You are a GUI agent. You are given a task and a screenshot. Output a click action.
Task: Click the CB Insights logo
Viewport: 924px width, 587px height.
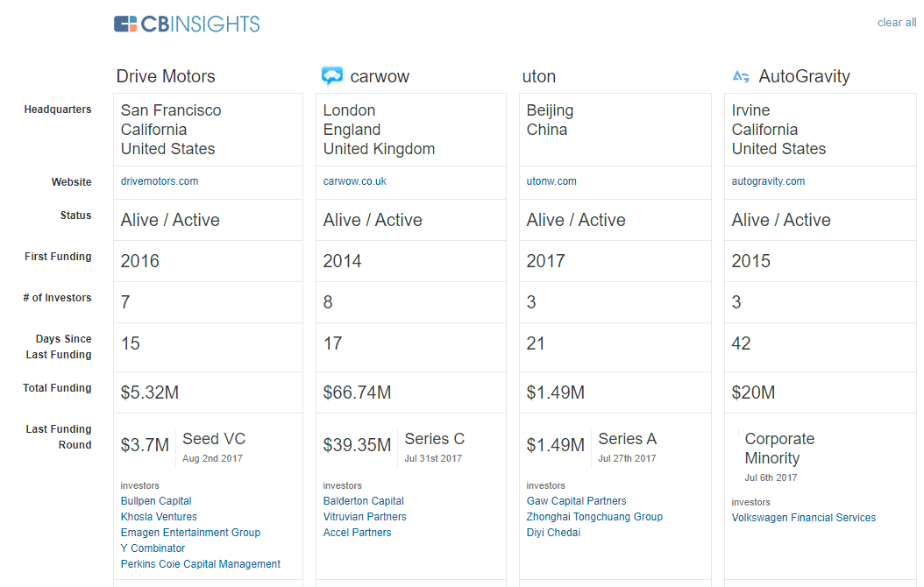click(x=187, y=25)
